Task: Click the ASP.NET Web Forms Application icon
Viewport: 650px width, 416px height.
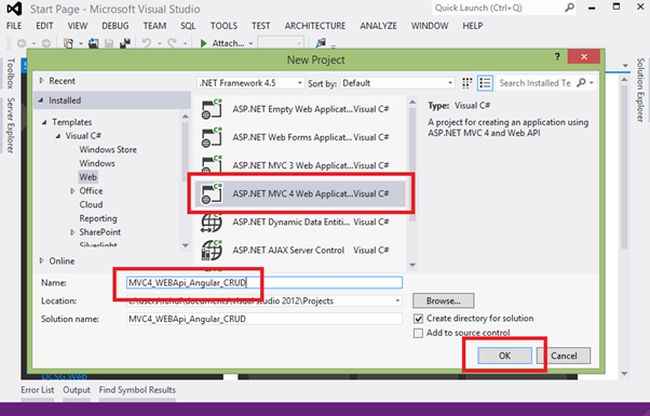Action: pyautogui.click(x=212, y=138)
